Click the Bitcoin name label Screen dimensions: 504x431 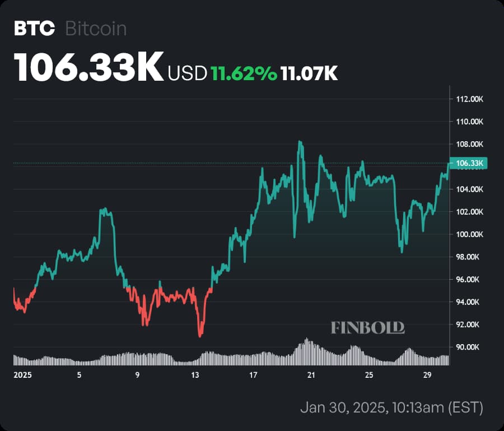tap(96, 29)
